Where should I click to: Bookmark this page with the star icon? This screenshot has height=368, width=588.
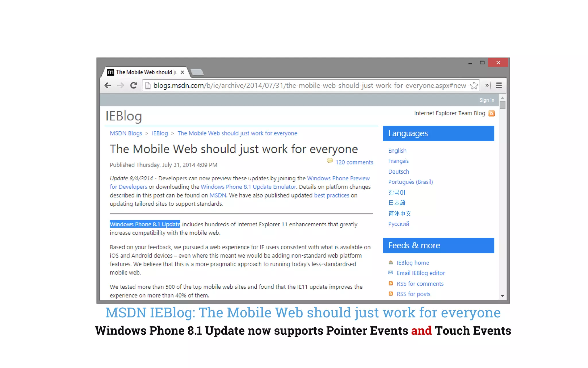(x=474, y=85)
